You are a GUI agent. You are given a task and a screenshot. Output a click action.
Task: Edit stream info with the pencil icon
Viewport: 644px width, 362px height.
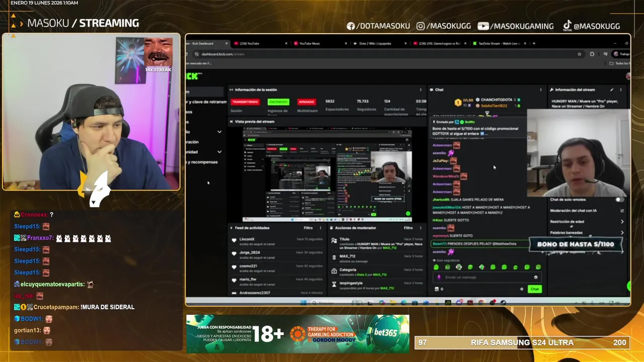[612, 89]
